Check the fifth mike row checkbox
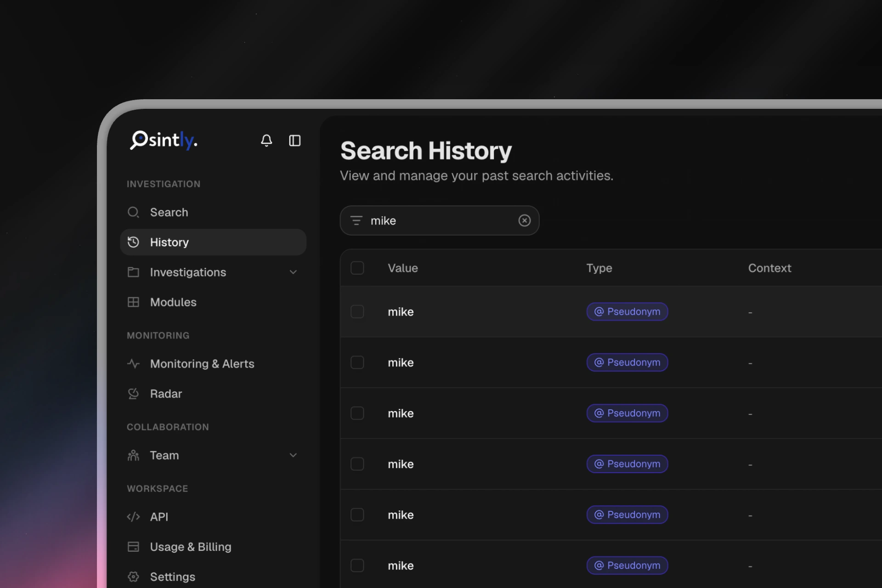This screenshot has width=882, height=588. tap(357, 514)
